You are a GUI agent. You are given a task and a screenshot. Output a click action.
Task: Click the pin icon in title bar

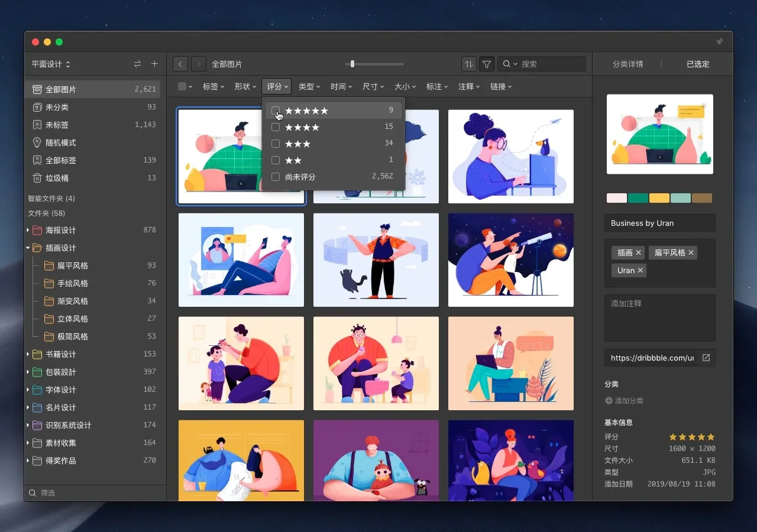point(720,42)
